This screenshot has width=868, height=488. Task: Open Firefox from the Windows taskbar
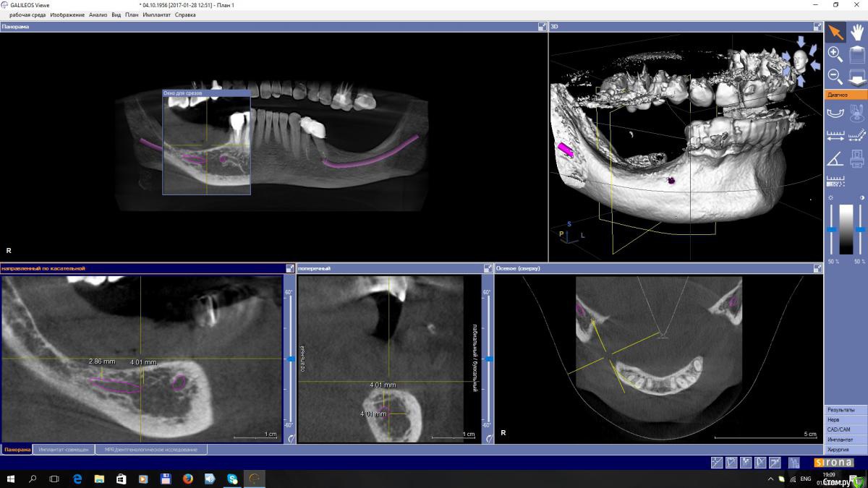click(187, 479)
